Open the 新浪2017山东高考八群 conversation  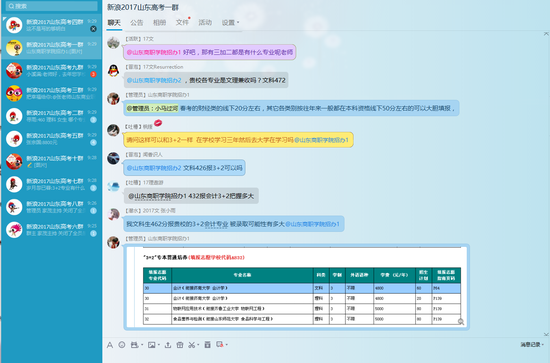(51, 208)
